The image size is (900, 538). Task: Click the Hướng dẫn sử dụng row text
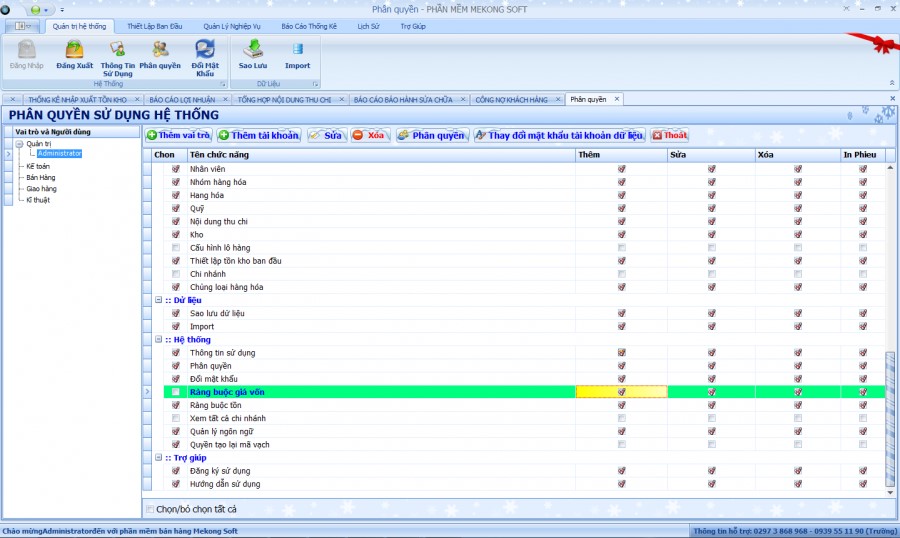(225, 484)
